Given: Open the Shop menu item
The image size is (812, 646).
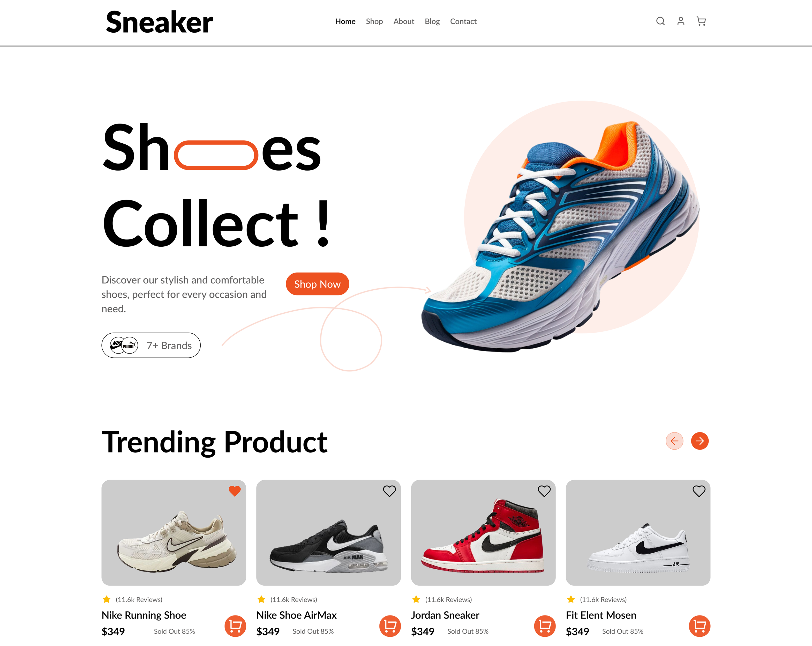Looking at the screenshot, I should tap(374, 21).
